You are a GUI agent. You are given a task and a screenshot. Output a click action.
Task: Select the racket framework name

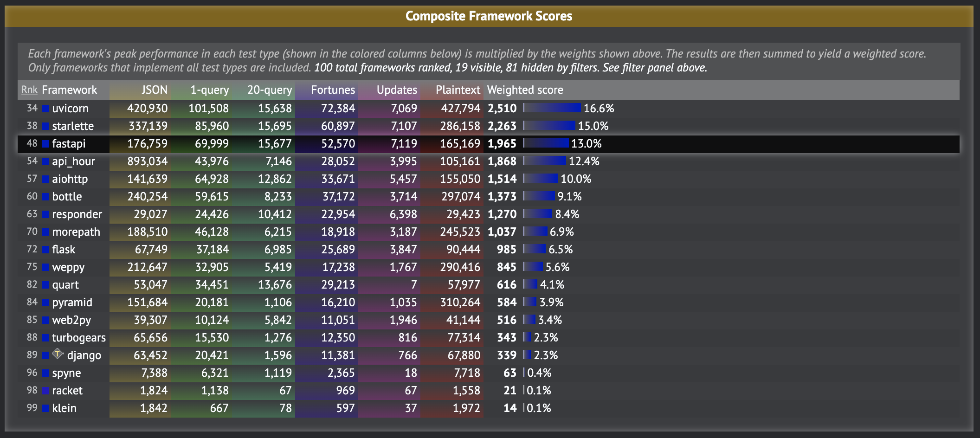(67, 391)
